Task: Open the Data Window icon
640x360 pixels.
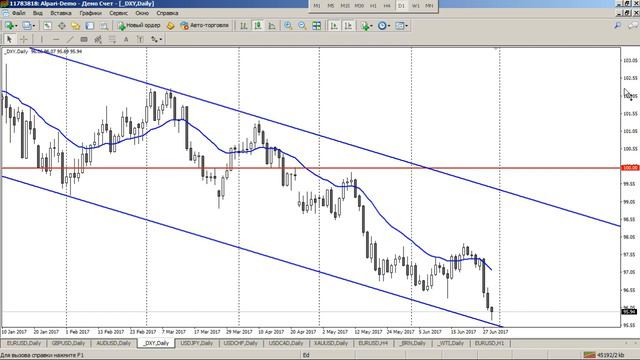Action: click(x=62, y=26)
